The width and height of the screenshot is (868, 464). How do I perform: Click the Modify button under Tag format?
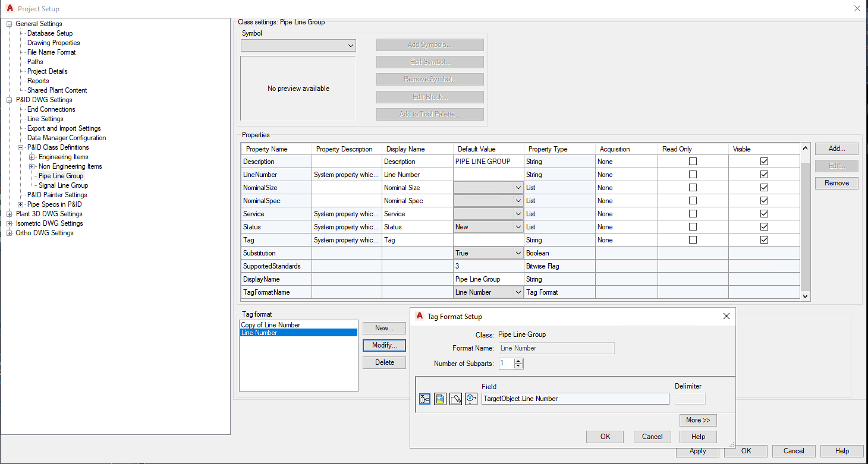point(383,345)
